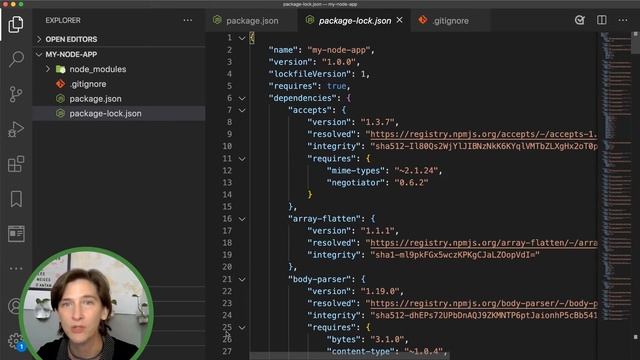640x360 pixels.
Task: Click the EXPLORER panel title
Action: click(x=63, y=20)
